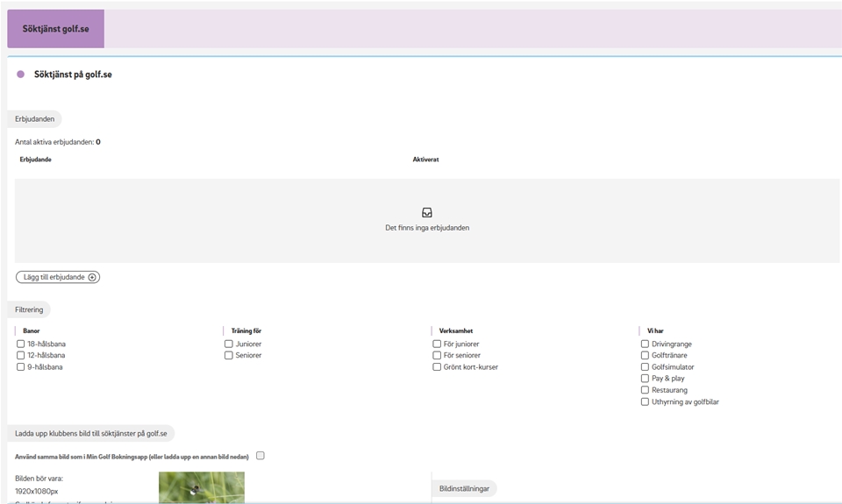Tick the Grönt kort-kurser checkbox

[x=437, y=367]
